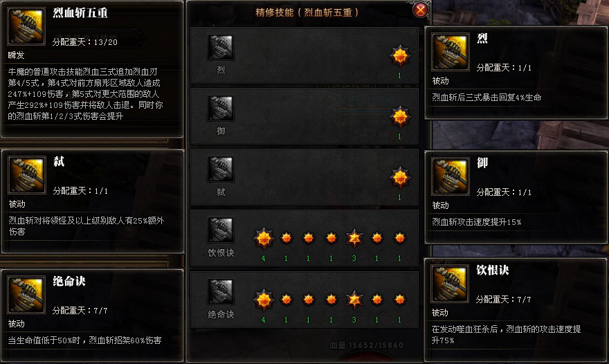Click the fifth star marked 3 in 绝命诀 row
The height and width of the screenshot is (364, 609).
354,300
